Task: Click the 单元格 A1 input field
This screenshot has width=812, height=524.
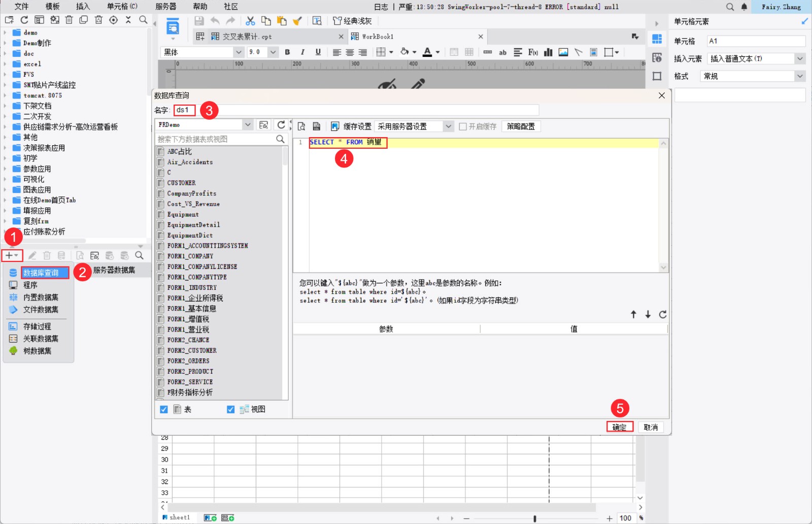Action: click(x=756, y=41)
